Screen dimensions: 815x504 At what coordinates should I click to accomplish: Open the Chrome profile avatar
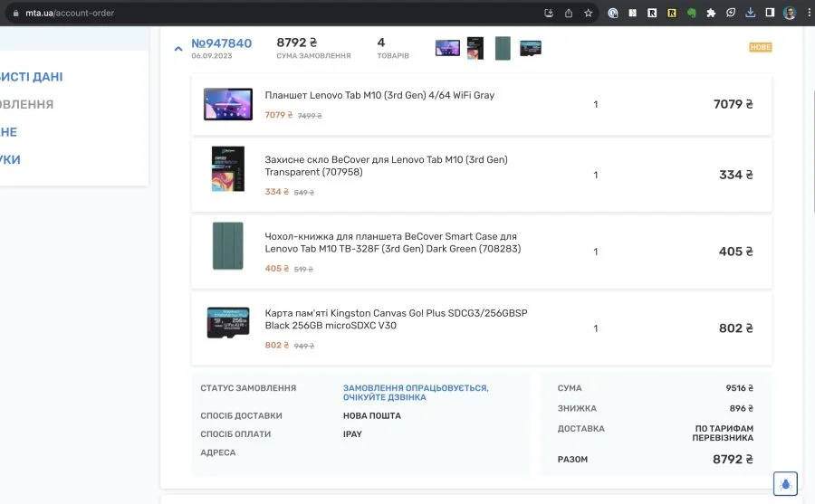pos(790,13)
